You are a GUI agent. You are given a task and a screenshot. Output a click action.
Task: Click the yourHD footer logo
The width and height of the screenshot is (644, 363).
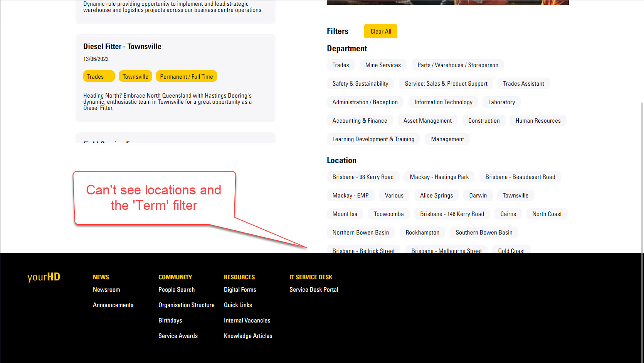point(44,277)
